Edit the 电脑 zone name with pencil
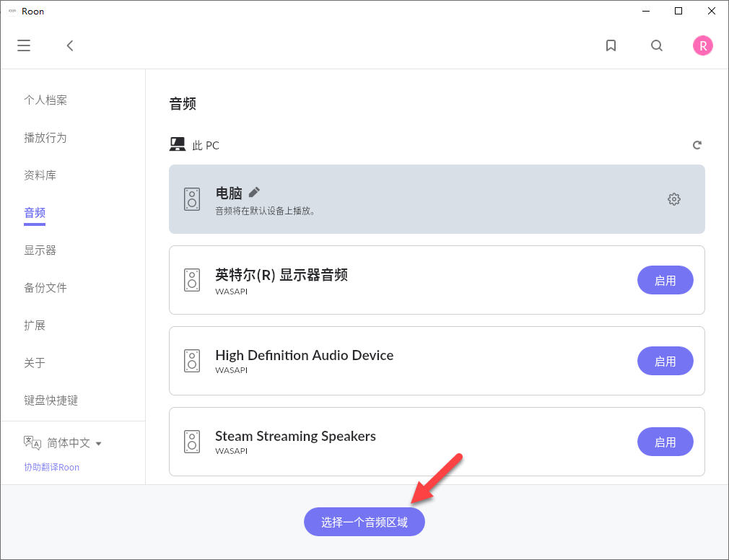Viewport: 729px width, 560px height. click(x=254, y=191)
